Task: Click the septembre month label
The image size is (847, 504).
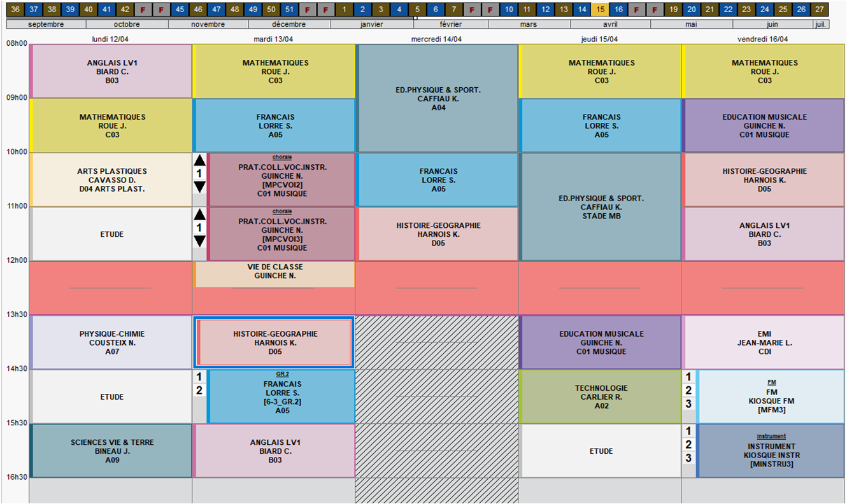Action: [x=46, y=24]
